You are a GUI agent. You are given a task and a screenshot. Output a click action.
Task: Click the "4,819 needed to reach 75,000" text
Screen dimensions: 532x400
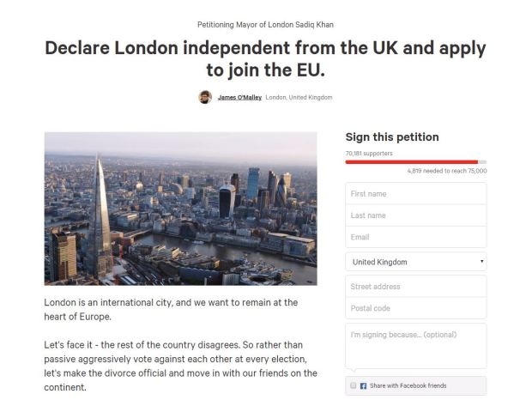point(446,170)
